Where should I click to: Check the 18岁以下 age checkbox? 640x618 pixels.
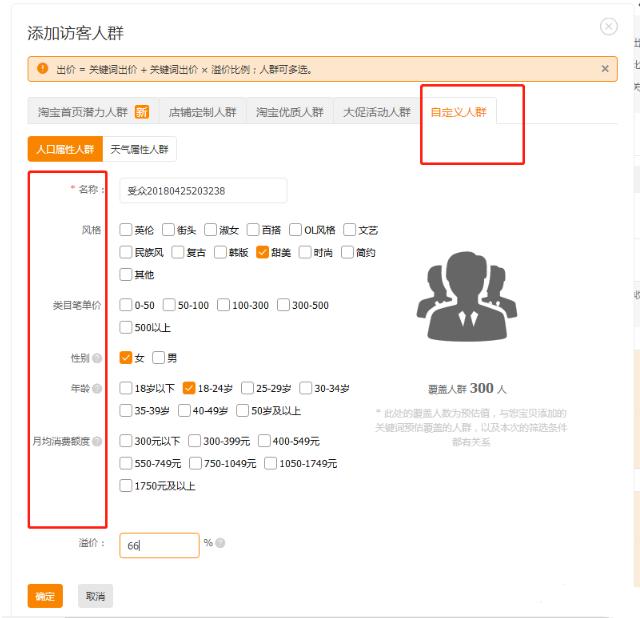(x=126, y=388)
